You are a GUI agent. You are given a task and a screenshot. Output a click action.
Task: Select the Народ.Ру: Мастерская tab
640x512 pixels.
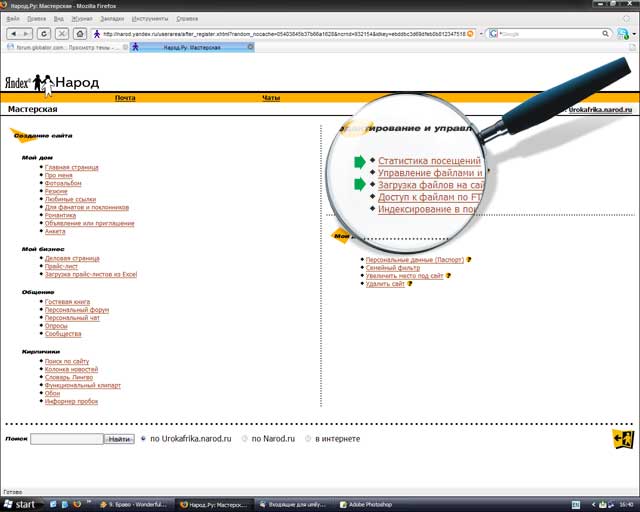tap(192, 47)
